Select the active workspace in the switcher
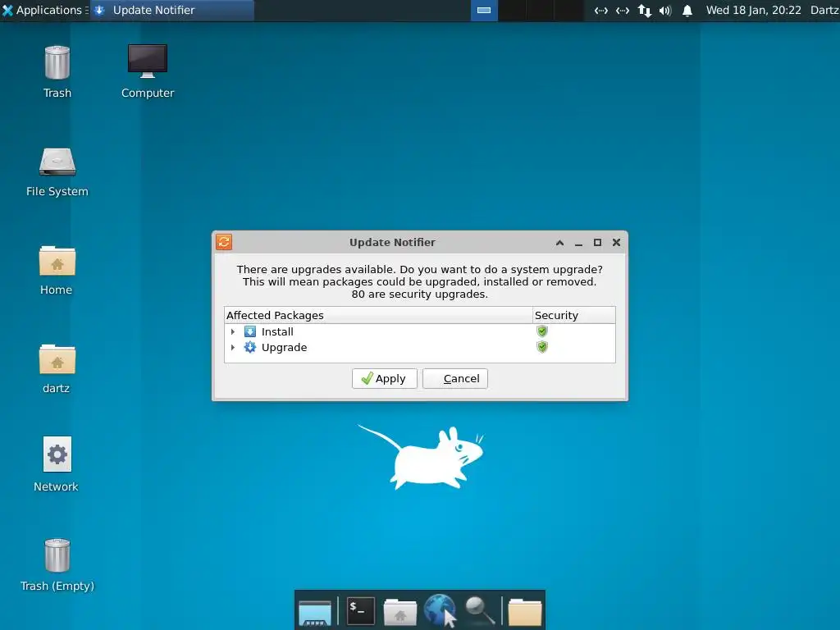This screenshot has width=840, height=630. pos(484,10)
